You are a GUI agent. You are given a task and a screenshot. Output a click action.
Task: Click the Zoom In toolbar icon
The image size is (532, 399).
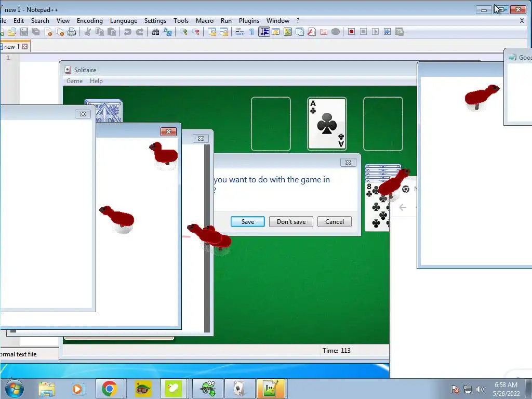184,32
